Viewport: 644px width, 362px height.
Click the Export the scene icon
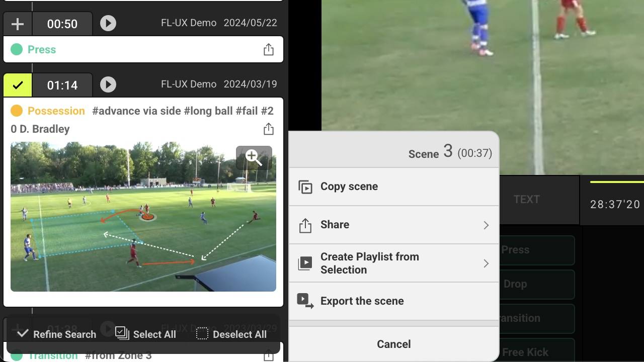(x=305, y=301)
